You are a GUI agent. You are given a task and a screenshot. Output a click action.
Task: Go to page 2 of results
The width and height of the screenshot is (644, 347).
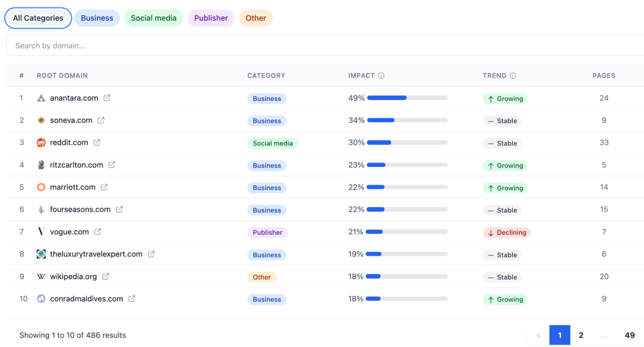pyautogui.click(x=581, y=335)
